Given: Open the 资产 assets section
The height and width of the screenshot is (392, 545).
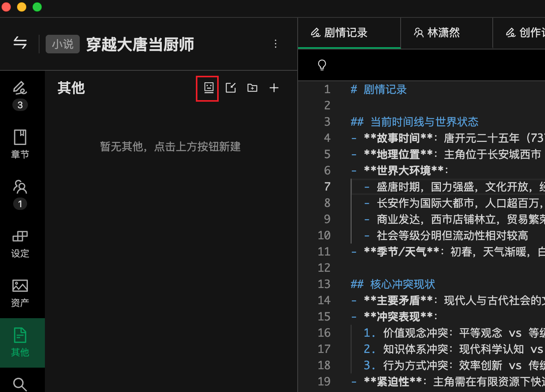Looking at the screenshot, I should click(x=20, y=293).
